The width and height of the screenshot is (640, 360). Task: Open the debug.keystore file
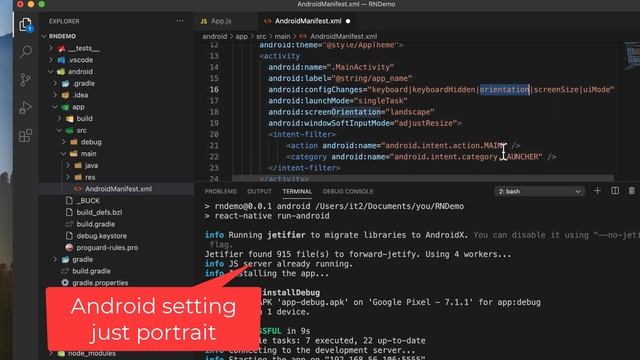pos(102,236)
